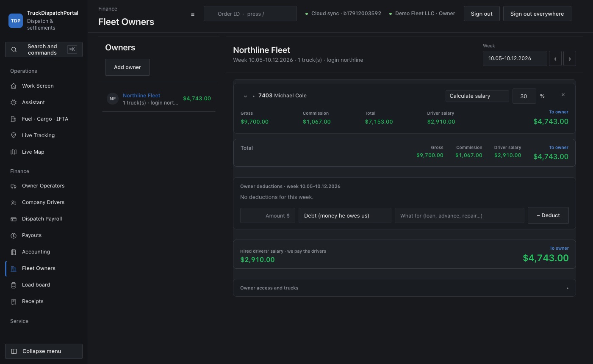Click the ⌘K shortcut badge
593x364 pixels.
coord(72,50)
